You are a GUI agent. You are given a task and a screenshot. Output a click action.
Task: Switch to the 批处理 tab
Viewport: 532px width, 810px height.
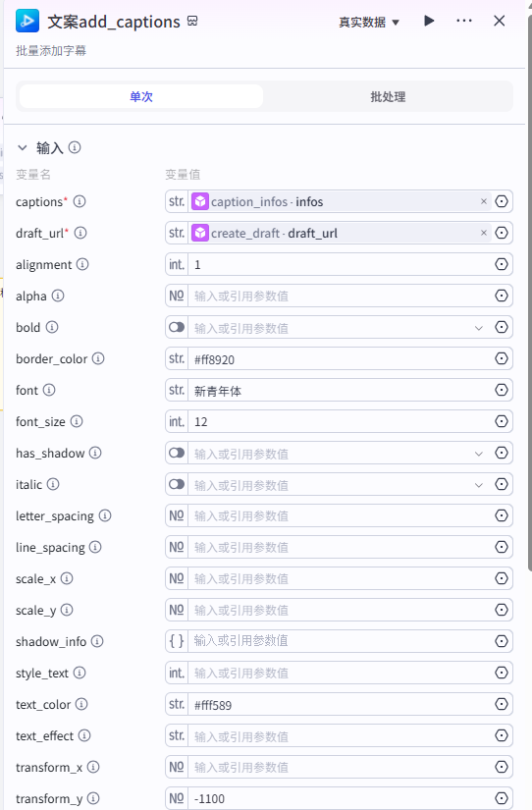(x=388, y=96)
